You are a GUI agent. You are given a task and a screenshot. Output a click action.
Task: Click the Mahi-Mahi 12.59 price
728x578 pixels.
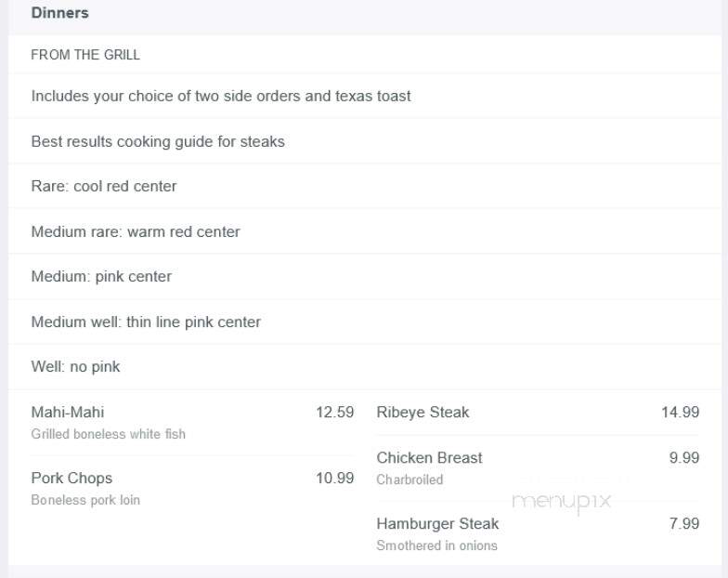pyautogui.click(x=334, y=413)
